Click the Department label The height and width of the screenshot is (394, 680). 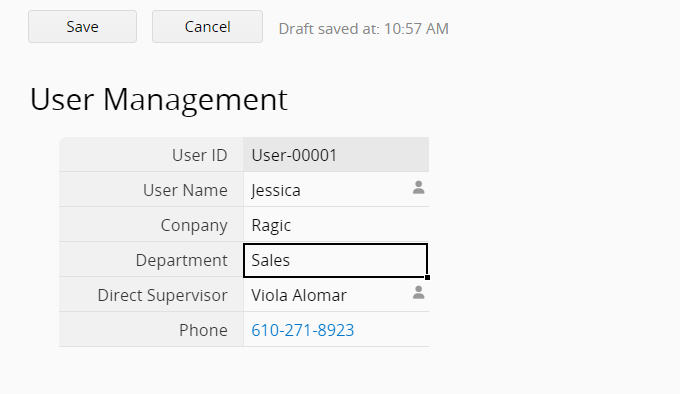tap(181, 260)
